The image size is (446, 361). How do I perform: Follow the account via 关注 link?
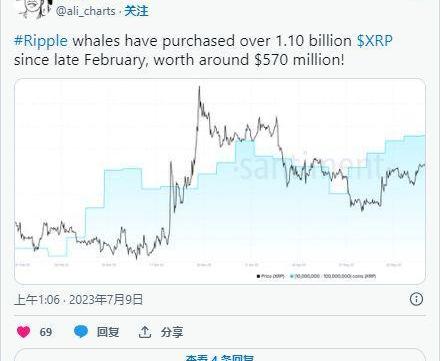tap(136, 11)
